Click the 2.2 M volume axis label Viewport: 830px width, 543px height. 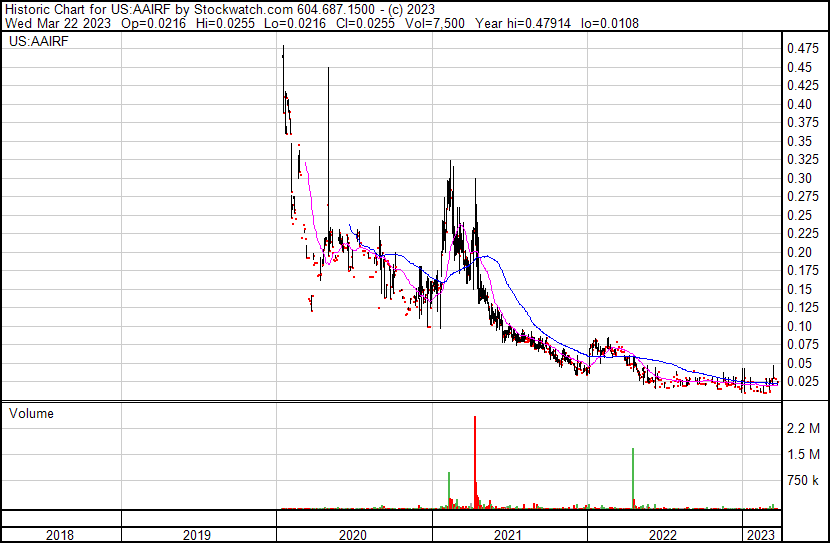point(803,428)
